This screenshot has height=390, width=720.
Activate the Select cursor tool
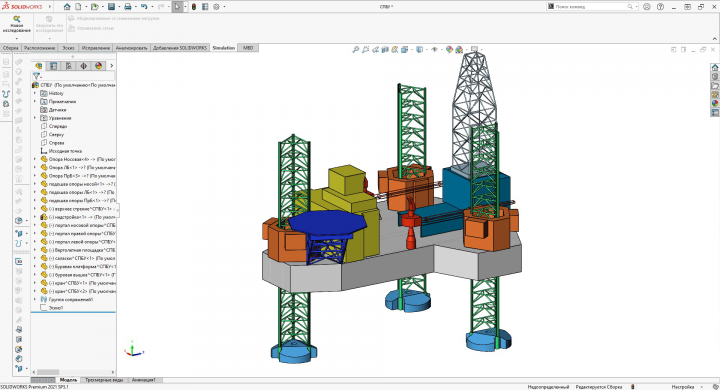pyautogui.click(x=177, y=6)
